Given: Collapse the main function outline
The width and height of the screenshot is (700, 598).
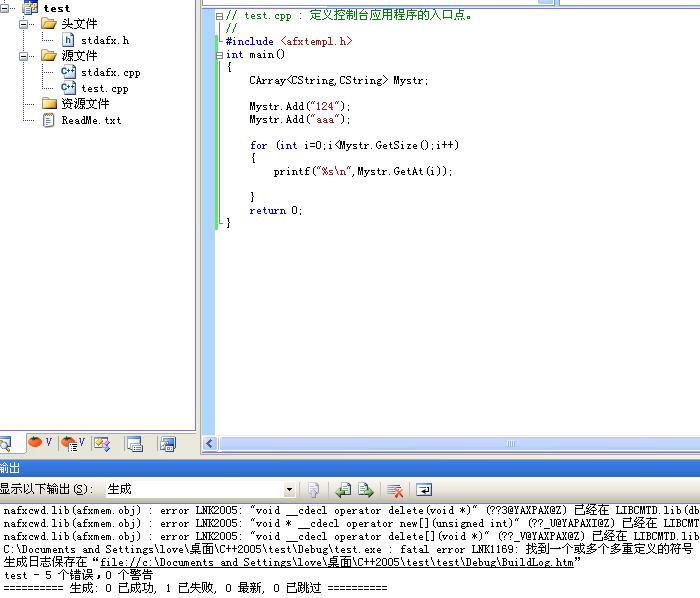Looking at the screenshot, I should coord(219,56).
